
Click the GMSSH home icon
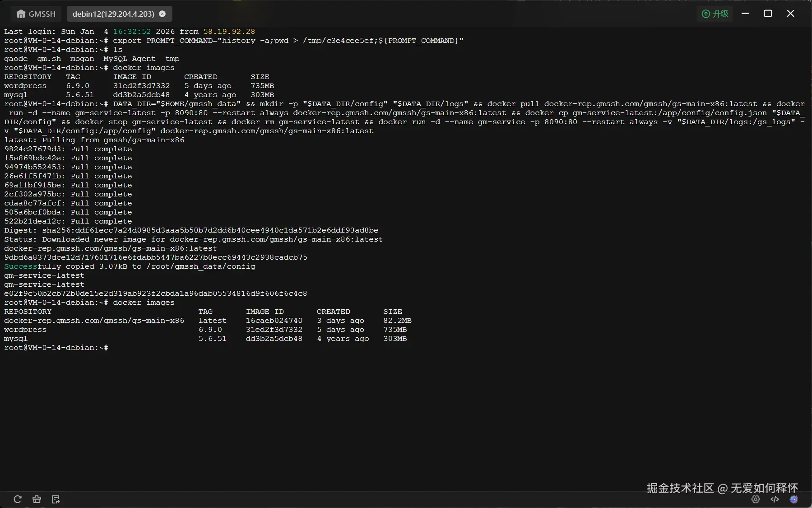pos(21,14)
